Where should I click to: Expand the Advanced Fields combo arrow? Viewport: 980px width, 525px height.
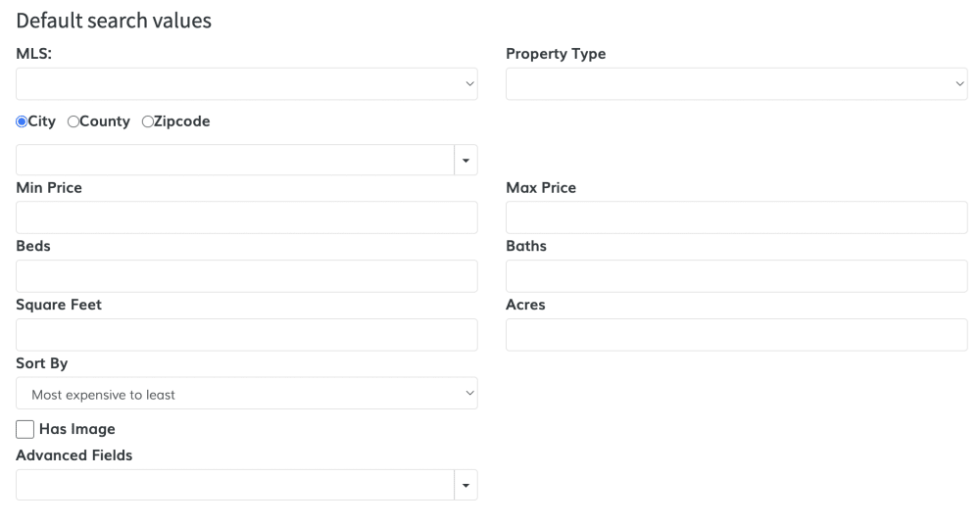(465, 485)
